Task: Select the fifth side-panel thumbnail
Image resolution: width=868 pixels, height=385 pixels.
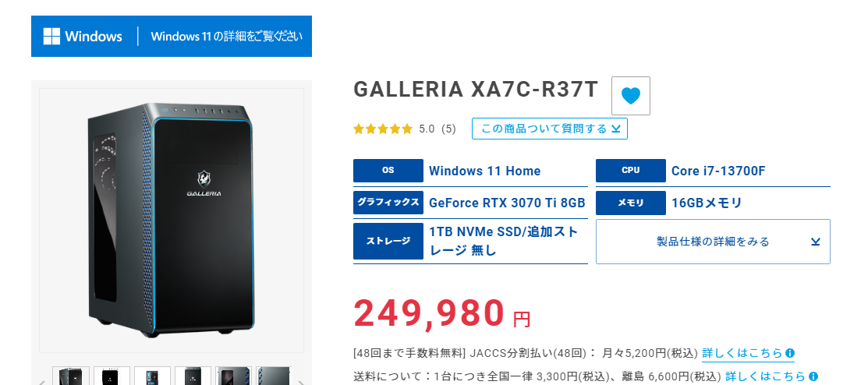Action: click(234, 376)
